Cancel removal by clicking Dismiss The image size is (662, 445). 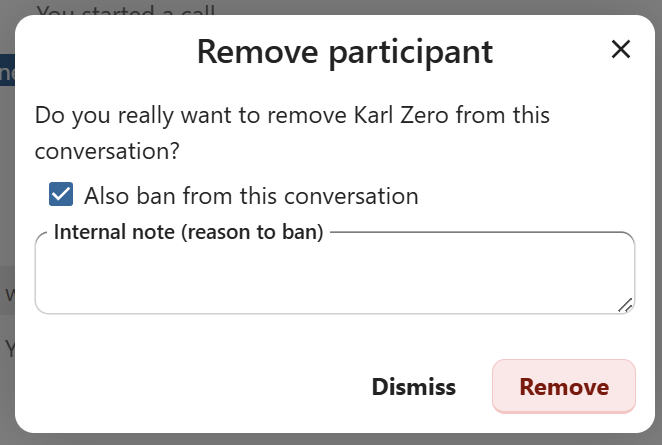(414, 387)
